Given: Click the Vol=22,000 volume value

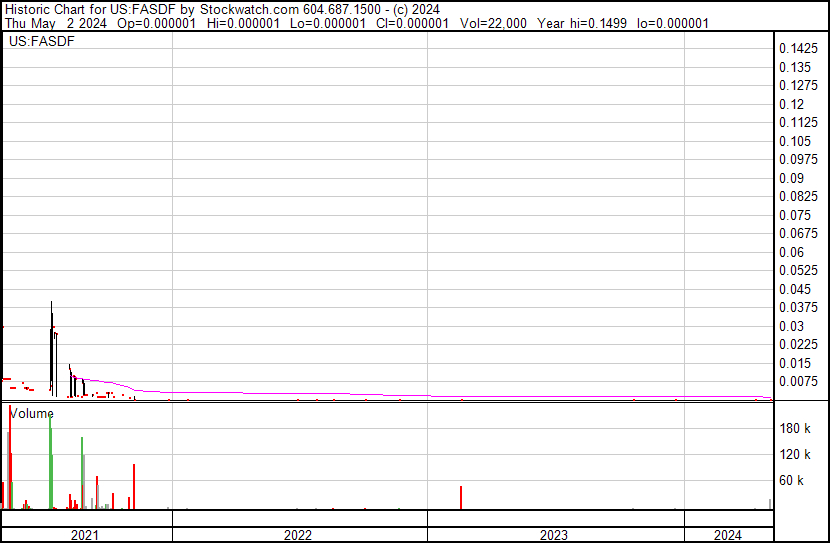Looking at the screenshot, I should (493, 23).
